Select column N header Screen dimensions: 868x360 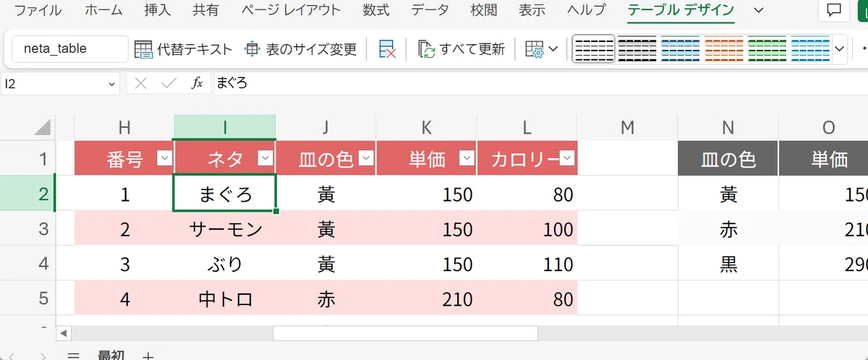click(728, 127)
